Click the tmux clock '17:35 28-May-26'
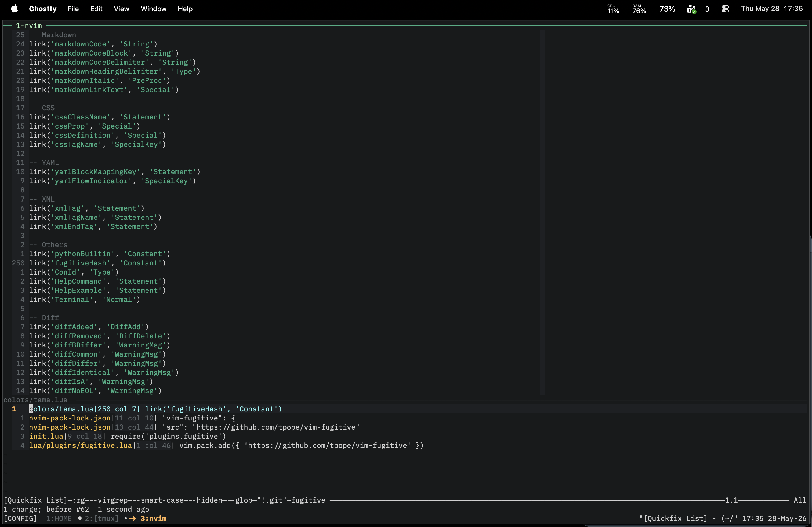812x527 pixels. 774,518
